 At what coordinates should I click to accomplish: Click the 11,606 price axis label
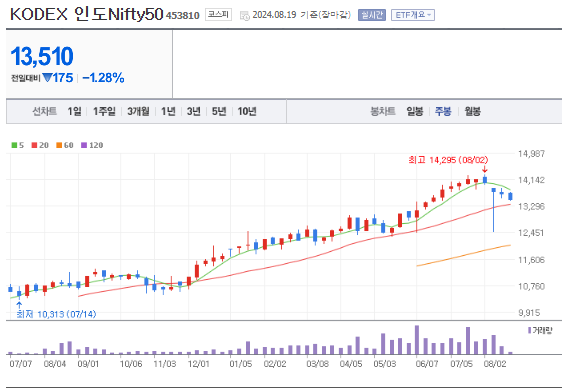coord(531,260)
